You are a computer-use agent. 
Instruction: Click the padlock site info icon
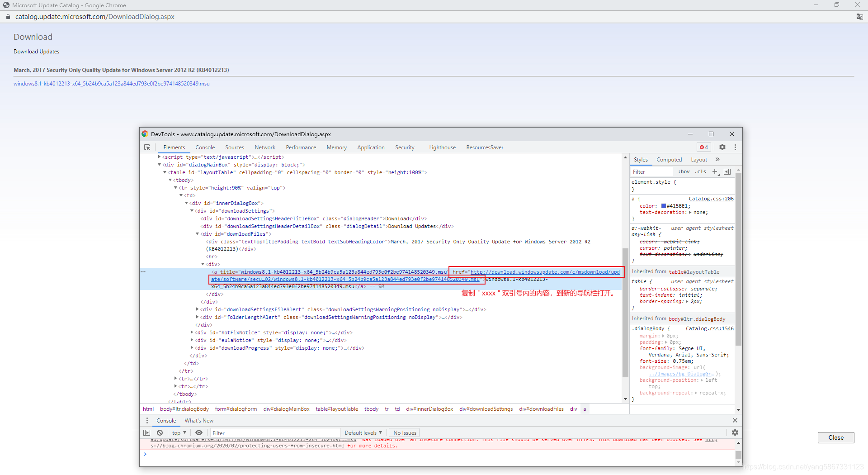coord(8,17)
